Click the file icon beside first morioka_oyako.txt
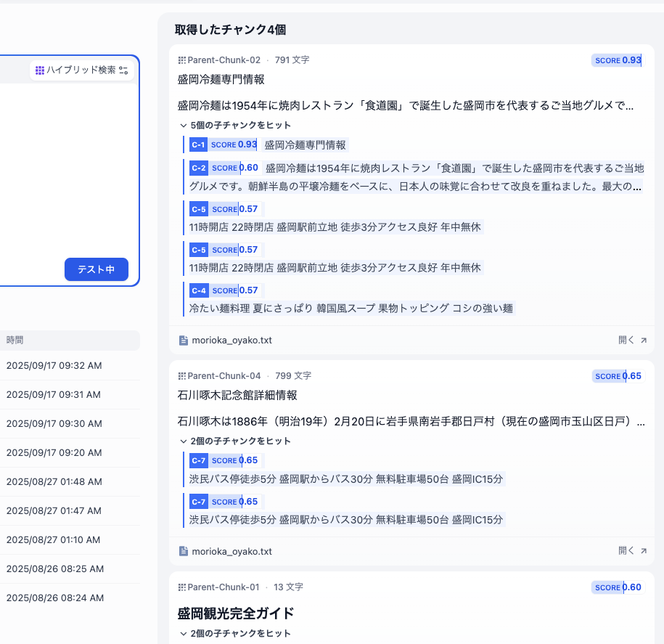This screenshot has width=664, height=644. pyautogui.click(x=183, y=339)
